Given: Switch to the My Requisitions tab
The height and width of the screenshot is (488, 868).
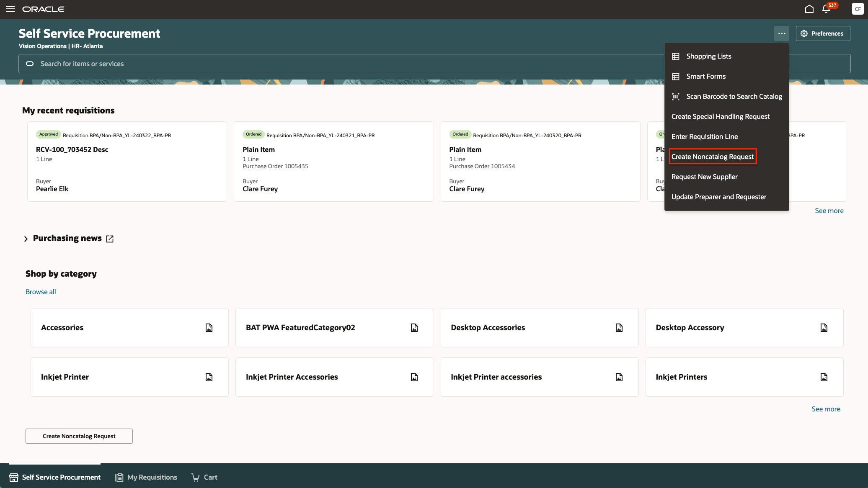Looking at the screenshot, I should tap(146, 477).
